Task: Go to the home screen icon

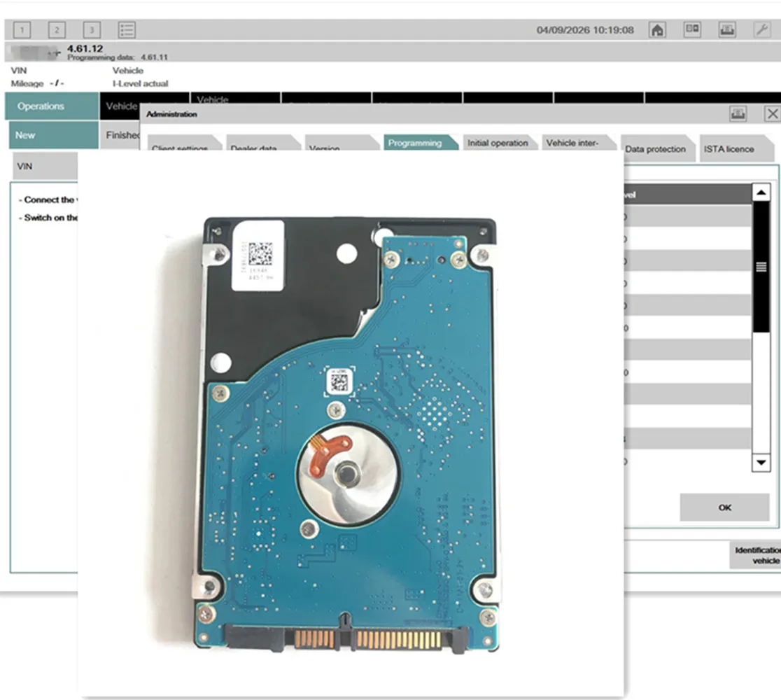Action: tap(657, 30)
